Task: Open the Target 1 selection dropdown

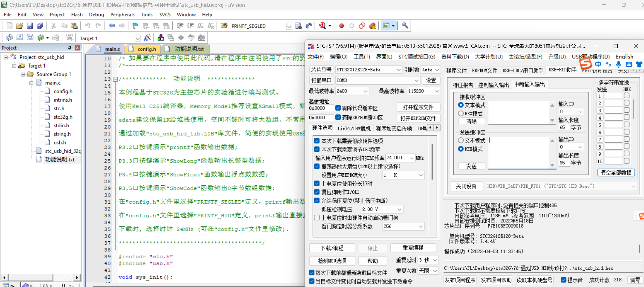Action: [x=137, y=38]
